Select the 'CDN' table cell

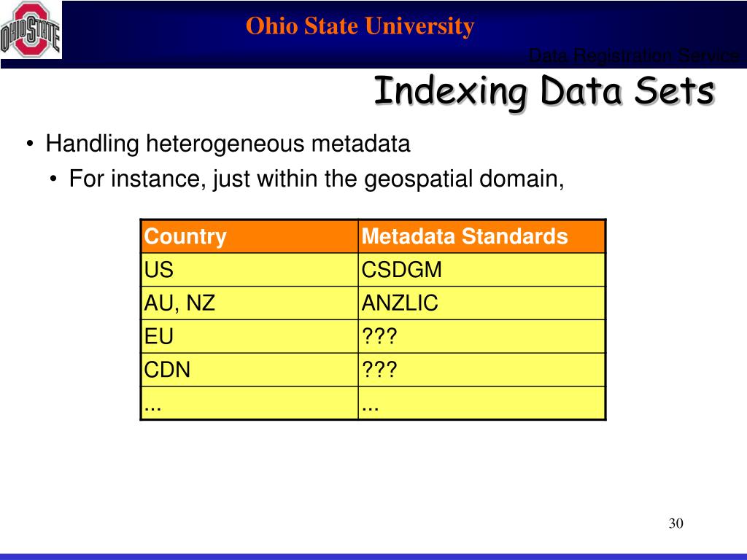click(249, 370)
